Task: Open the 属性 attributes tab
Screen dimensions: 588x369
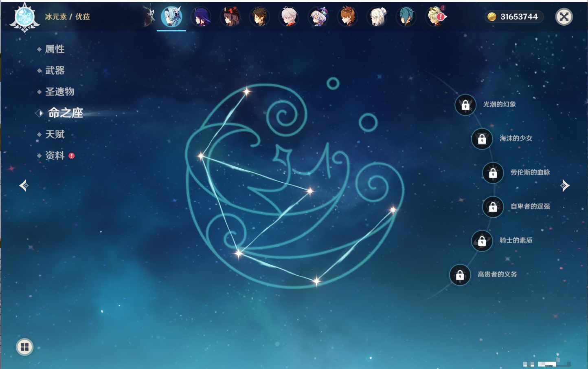Action: (55, 49)
